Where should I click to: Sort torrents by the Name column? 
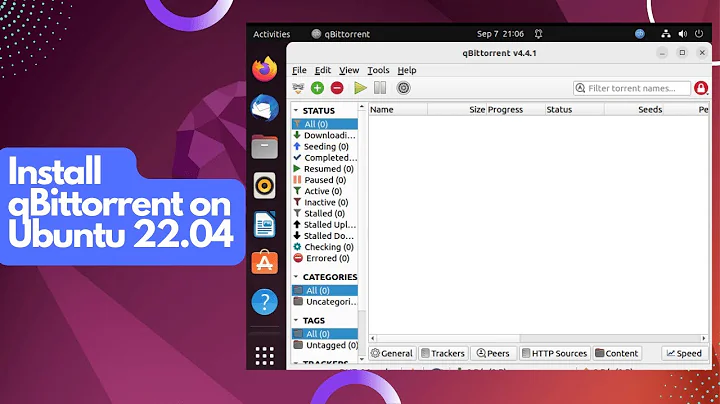point(398,110)
